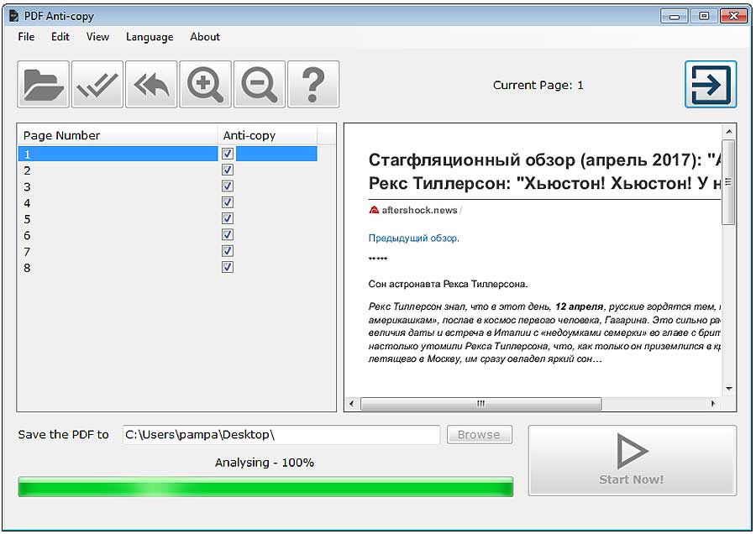The image size is (756, 534).
Task: Select page number 8 row
Action: [167, 268]
